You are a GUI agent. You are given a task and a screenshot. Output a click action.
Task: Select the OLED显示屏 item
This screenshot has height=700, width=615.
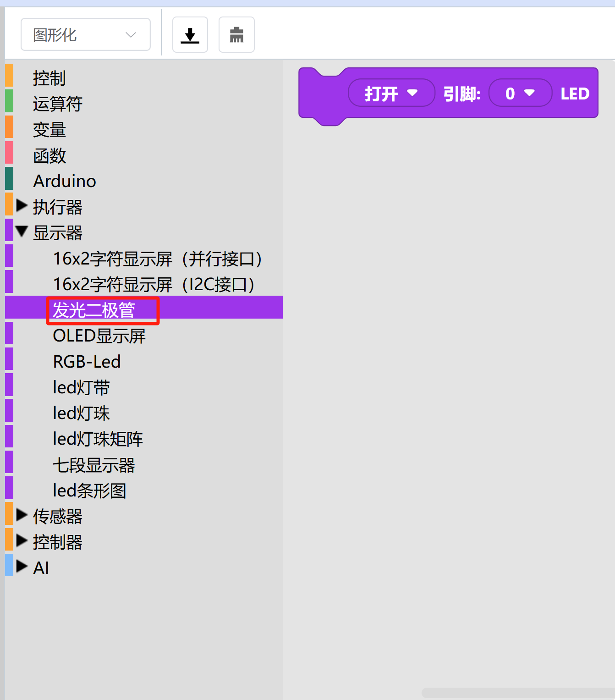click(99, 336)
